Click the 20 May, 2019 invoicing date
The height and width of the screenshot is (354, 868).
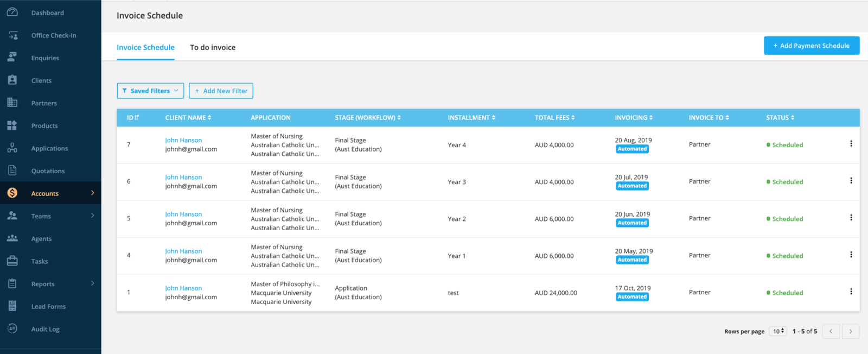(x=634, y=251)
